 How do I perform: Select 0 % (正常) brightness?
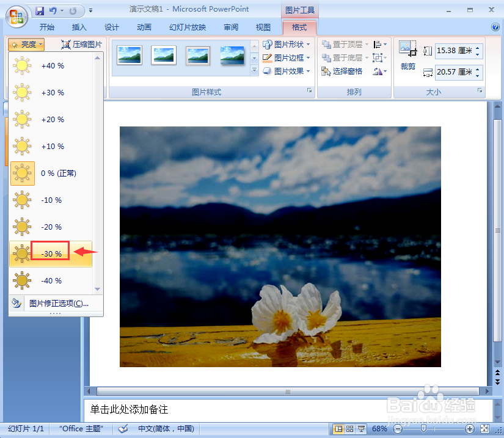(51, 173)
